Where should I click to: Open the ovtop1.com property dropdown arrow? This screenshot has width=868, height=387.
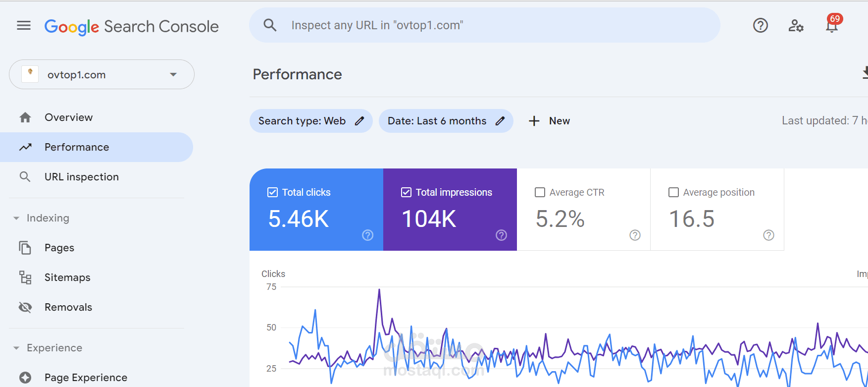[x=173, y=75]
